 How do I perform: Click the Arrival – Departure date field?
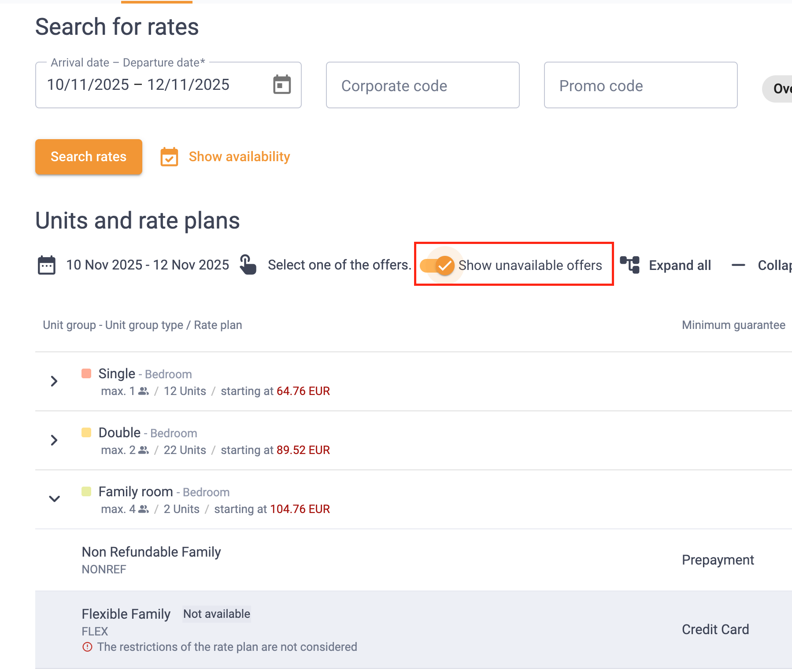point(168,85)
